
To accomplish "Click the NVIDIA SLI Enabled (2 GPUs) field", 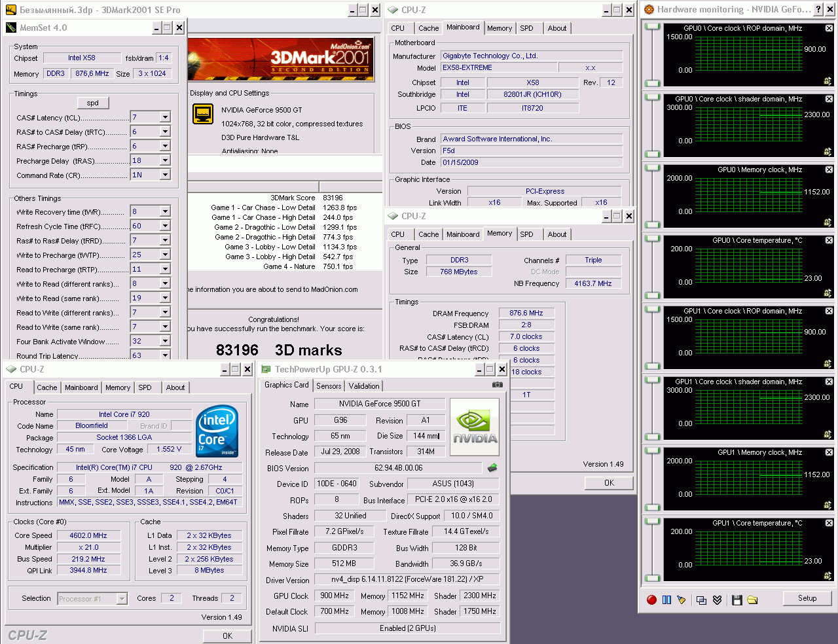I will [407, 628].
